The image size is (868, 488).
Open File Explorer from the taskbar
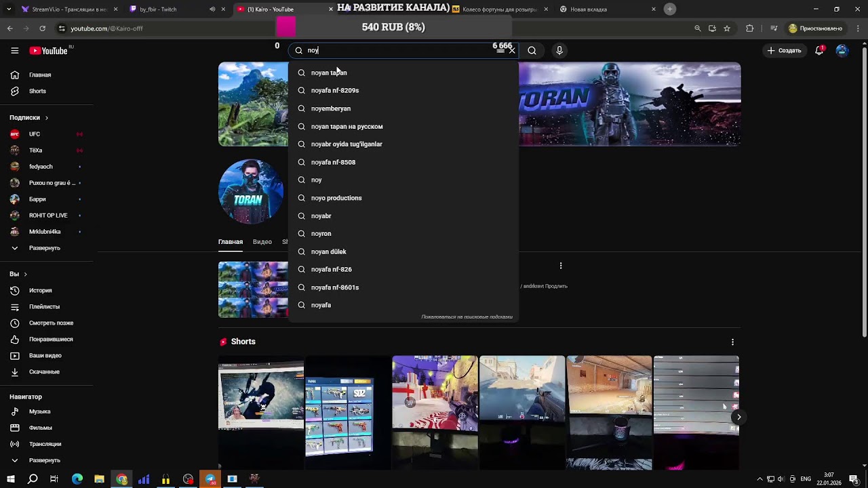coord(99,479)
